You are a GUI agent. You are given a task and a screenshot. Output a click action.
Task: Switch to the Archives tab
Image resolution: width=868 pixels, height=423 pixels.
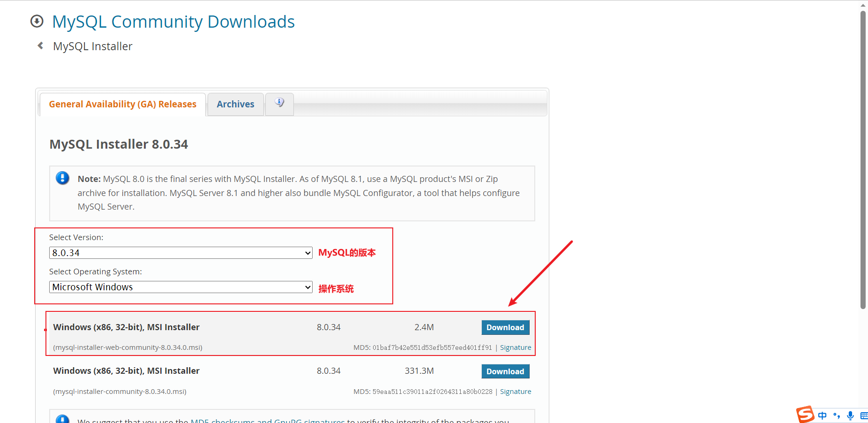click(x=235, y=104)
